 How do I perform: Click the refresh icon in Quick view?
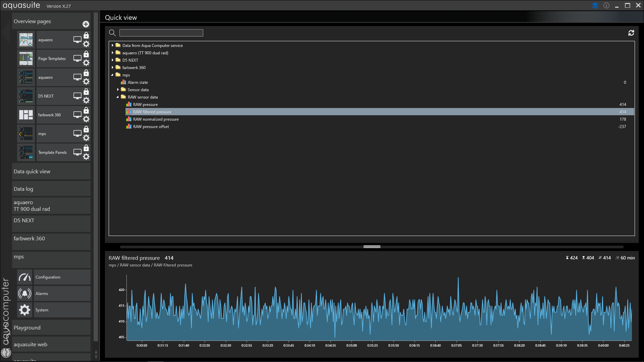pos(631,33)
